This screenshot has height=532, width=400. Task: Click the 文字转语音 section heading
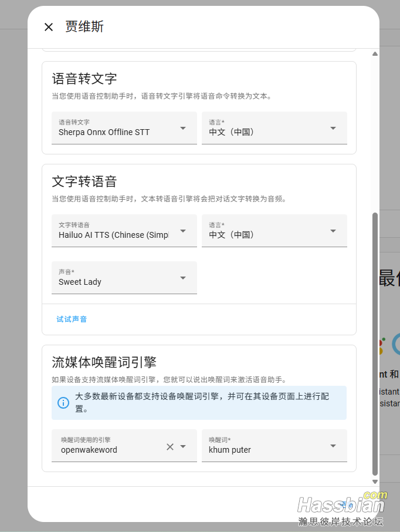coord(84,181)
